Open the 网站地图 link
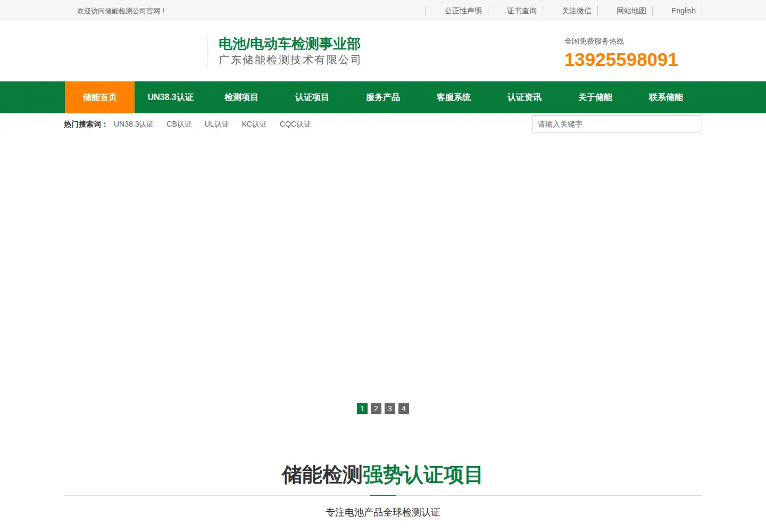The image size is (766, 532). click(631, 11)
